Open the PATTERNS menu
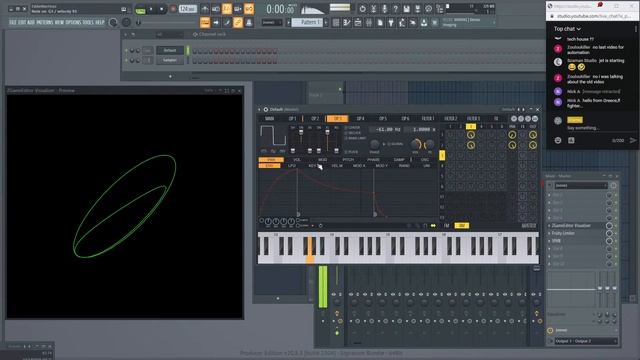The height and width of the screenshot is (360, 640). click(x=44, y=22)
